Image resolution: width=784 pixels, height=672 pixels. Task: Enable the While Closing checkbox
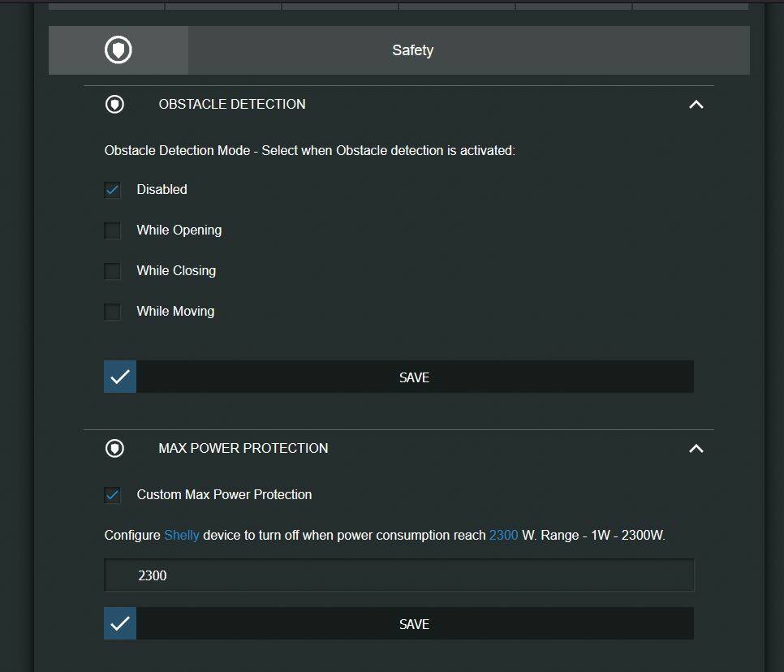click(112, 270)
